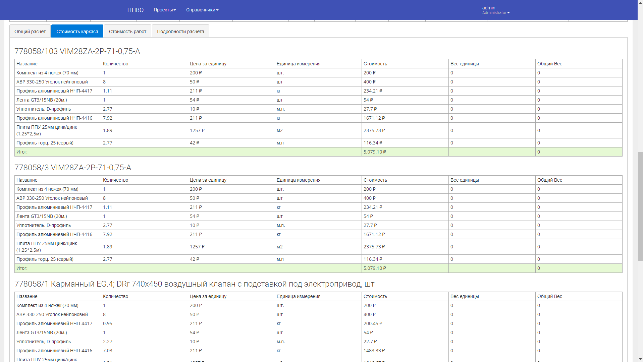
Task: Click heading 778058/3 VIM28ZA-2P-71-0,75-A
Action: [73, 168]
